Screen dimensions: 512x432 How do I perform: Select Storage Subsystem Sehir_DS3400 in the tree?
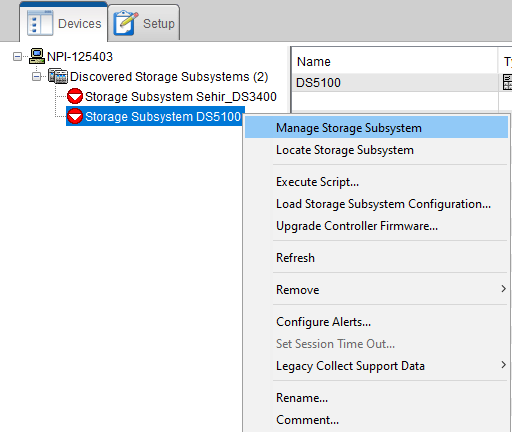181,97
